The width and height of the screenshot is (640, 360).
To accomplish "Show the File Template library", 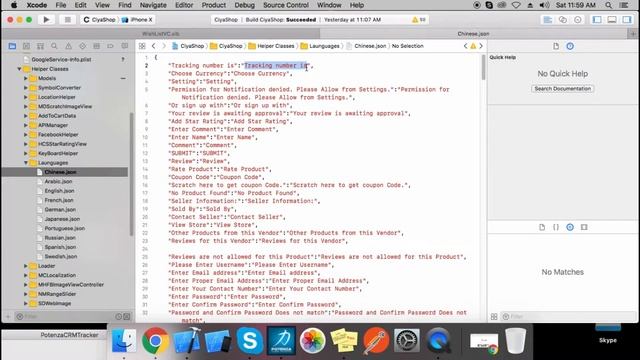I will click(x=542, y=227).
